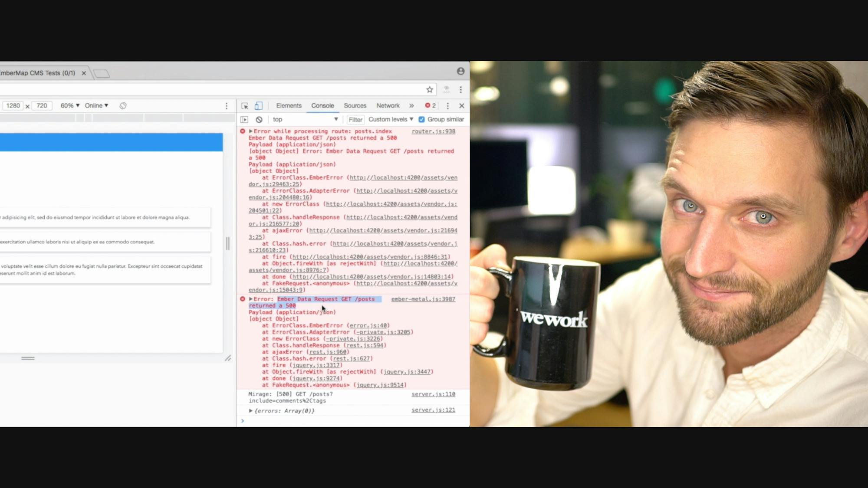Open the 60% zoom level dropdown
The width and height of the screenshot is (868, 488).
point(70,105)
